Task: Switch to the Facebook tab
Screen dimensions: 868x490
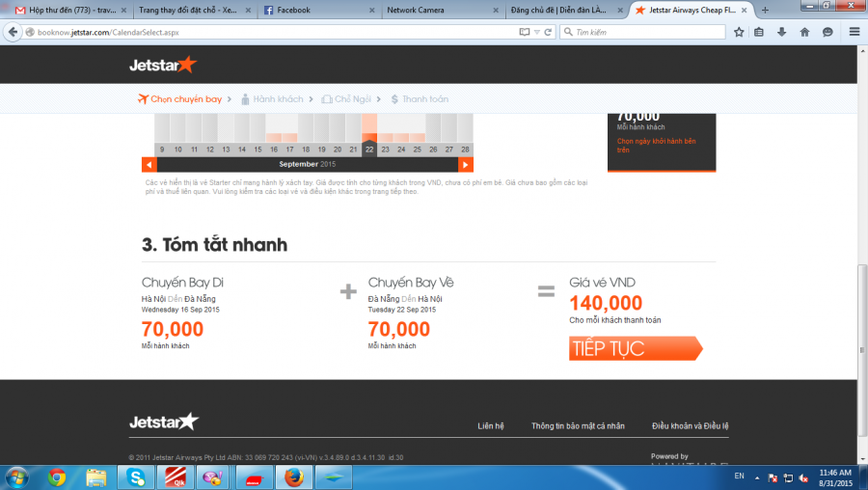Action: click(x=315, y=10)
